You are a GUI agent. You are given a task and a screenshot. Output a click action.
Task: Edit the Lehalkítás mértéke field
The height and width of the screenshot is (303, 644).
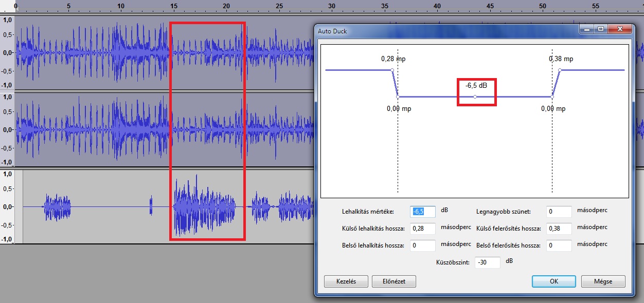[x=423, y=212]
